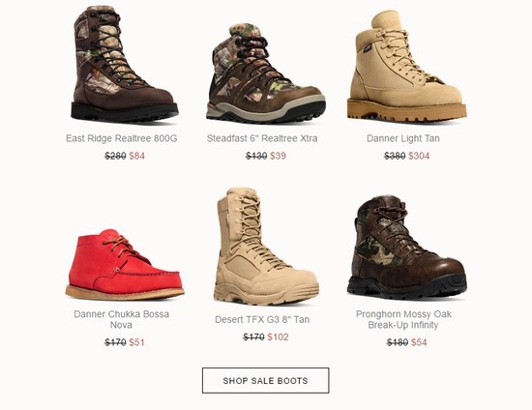Click the crossed-out $380 original price
Screen dimensions: 532x410
click(x=395, y=156)
